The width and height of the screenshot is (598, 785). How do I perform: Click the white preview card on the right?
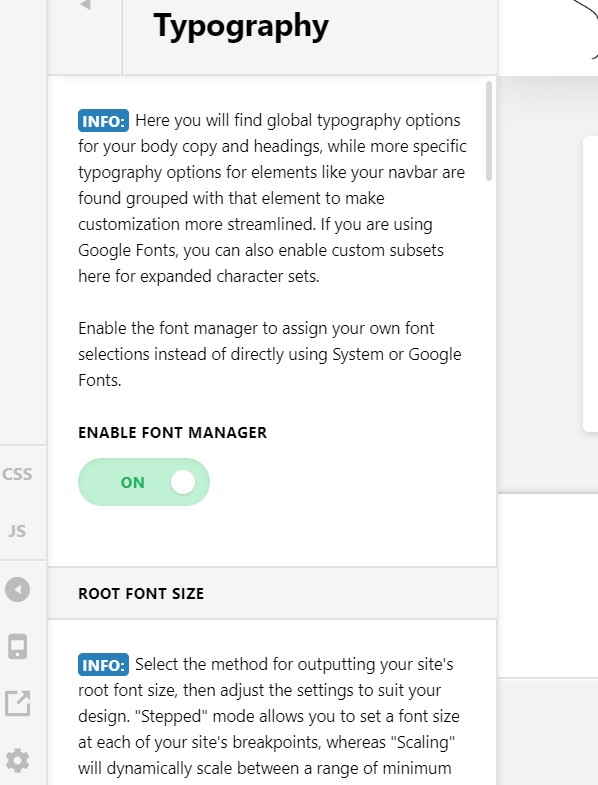tap(590, 283)
